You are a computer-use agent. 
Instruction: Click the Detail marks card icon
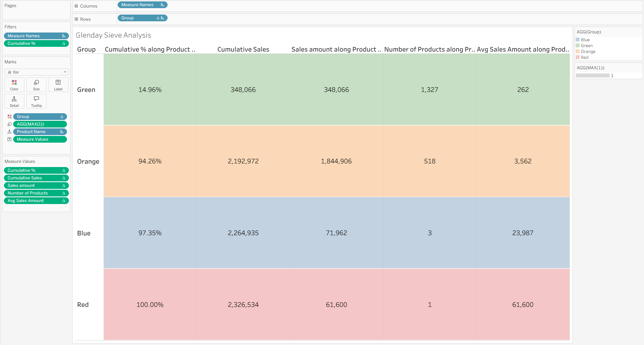[x=14, y=101]
